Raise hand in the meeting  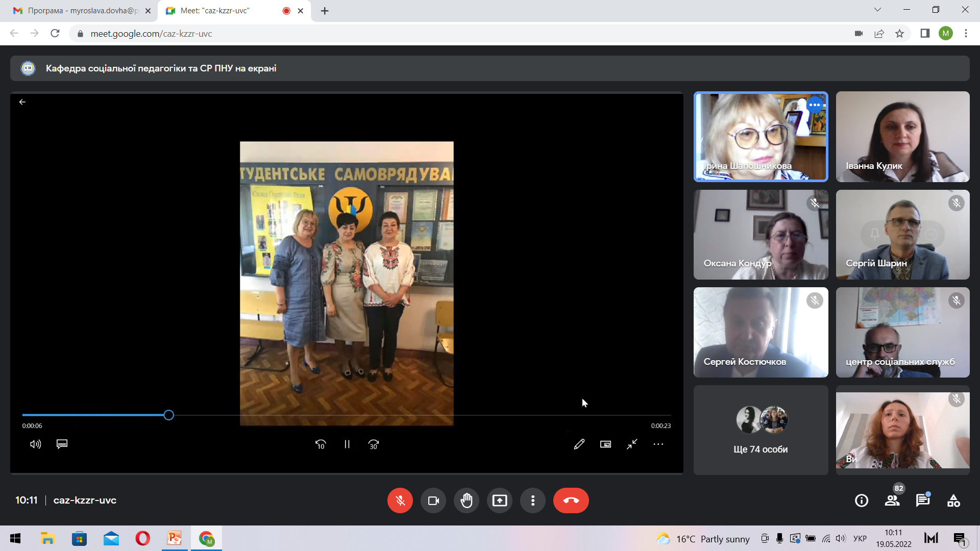click(x=466, y=500)
